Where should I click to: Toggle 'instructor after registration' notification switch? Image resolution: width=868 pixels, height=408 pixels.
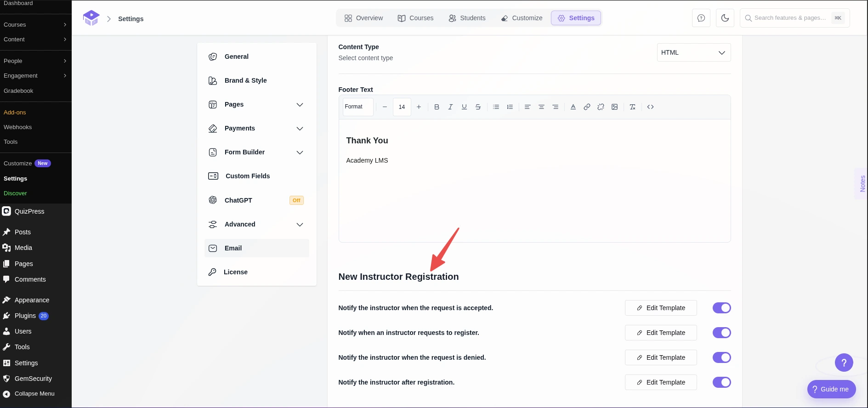(x=721, y=382)
